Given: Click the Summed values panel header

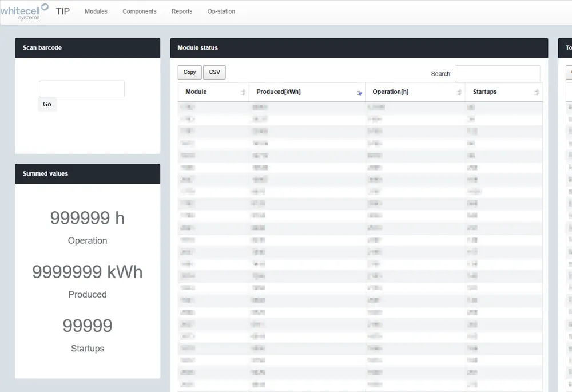Looking at the screenshot, I should coord(88,174).
